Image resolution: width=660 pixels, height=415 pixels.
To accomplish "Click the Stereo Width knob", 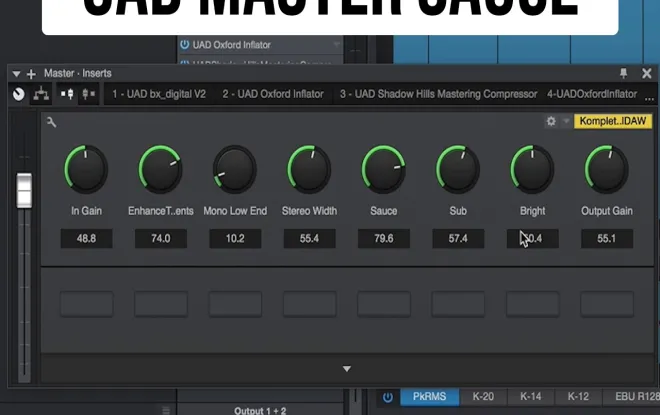I will pos(309,169).
